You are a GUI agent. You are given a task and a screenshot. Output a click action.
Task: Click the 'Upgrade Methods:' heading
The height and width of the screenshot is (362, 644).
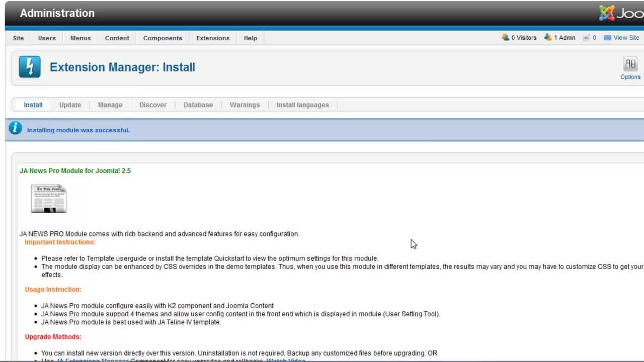(x=53, y=337)
